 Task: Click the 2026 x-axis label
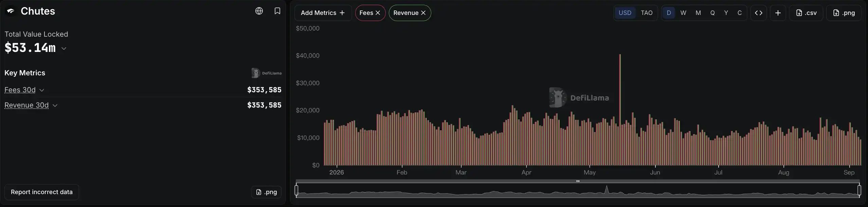point(337,172)
